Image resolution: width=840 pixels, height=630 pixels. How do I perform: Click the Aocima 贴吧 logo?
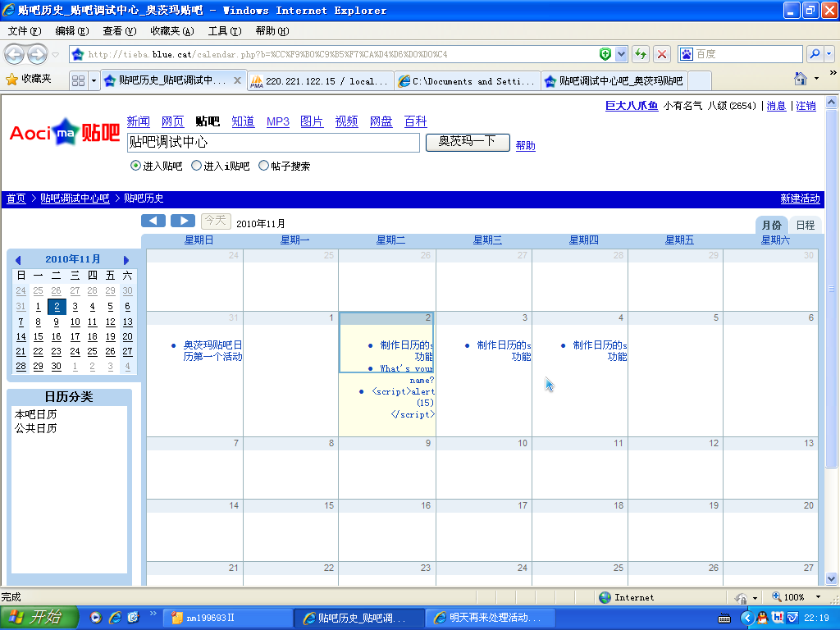click(64, 132)
